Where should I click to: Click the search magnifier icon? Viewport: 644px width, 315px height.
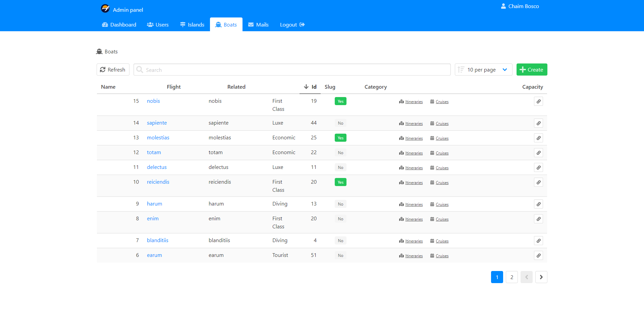pos(140,70)
